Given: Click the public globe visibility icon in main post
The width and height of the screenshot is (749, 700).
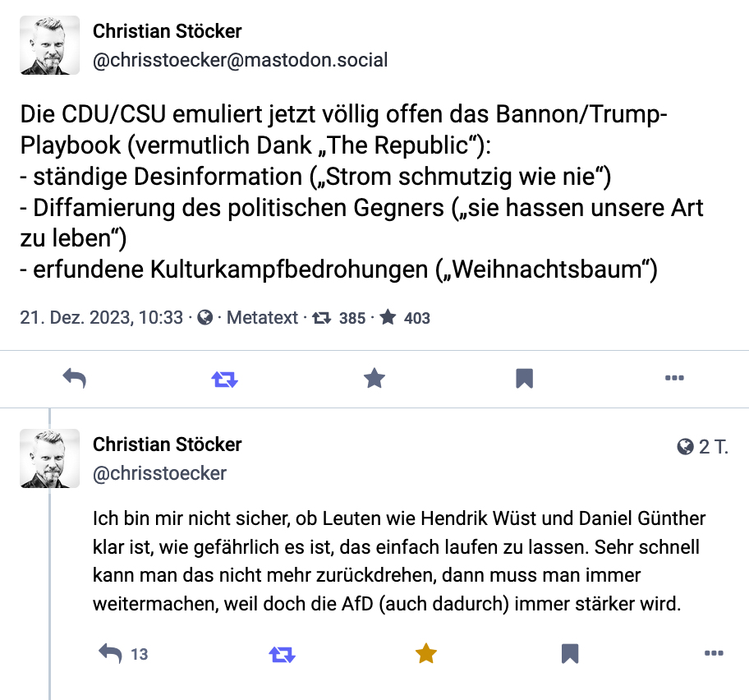Looking at the screenshot, I should point(206,318).
